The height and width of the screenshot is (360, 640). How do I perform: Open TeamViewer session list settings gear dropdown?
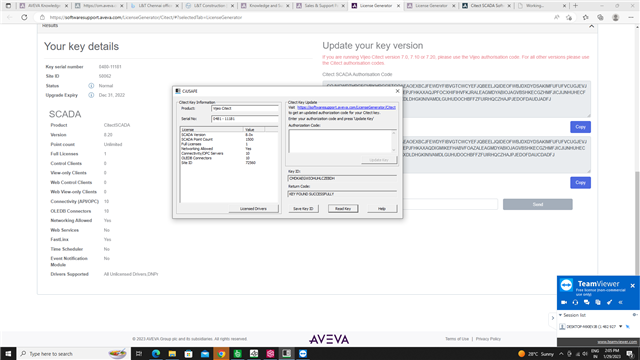(x=635, y=315)
